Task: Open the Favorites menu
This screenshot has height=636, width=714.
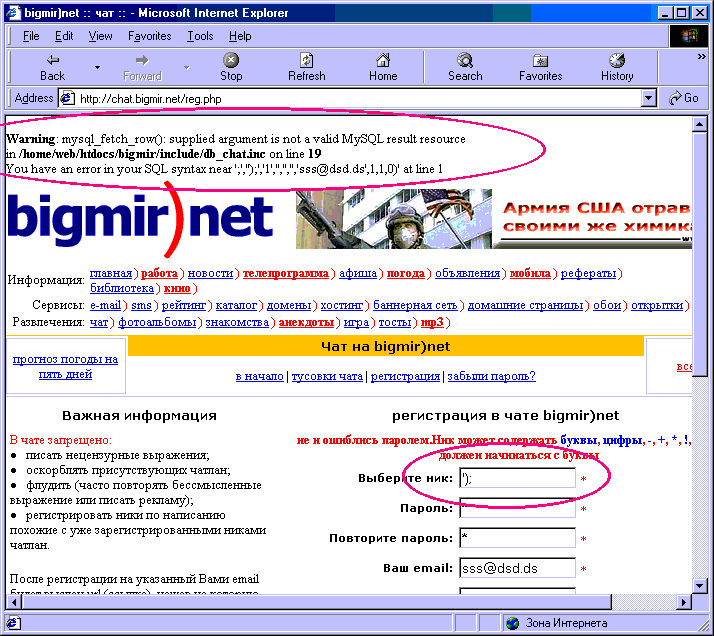Action: point(149,36)
